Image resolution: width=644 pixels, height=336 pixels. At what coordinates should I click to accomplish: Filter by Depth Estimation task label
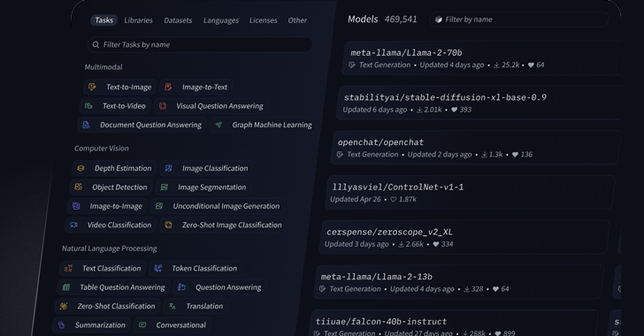(x=123, y=168)
